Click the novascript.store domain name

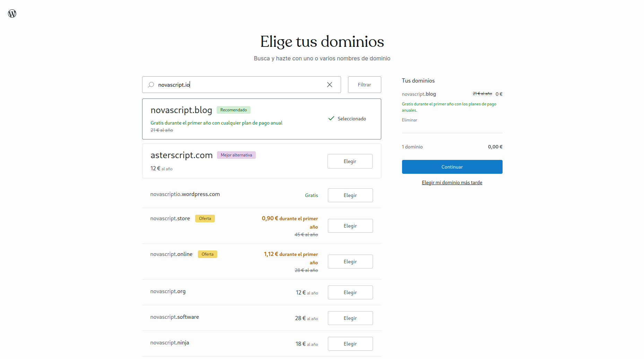tap(170, 219)
